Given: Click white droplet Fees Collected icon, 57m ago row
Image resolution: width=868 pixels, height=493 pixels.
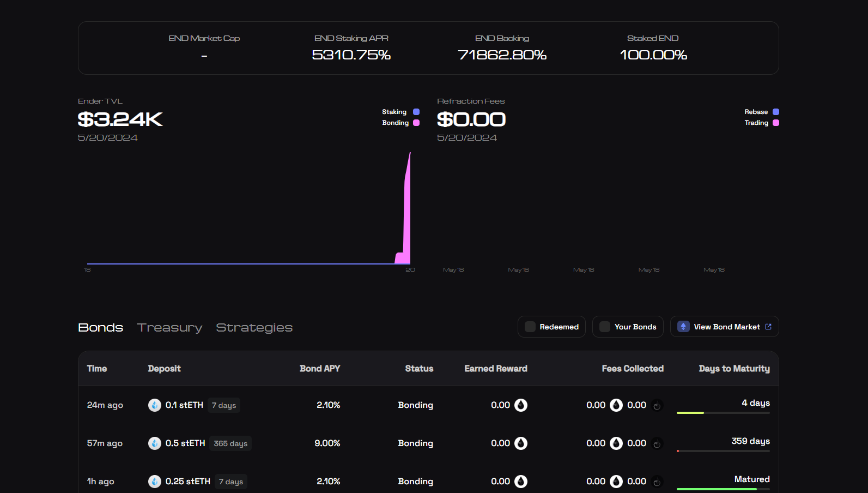Looking at the screenshot, I should click(x=616, y=443).
